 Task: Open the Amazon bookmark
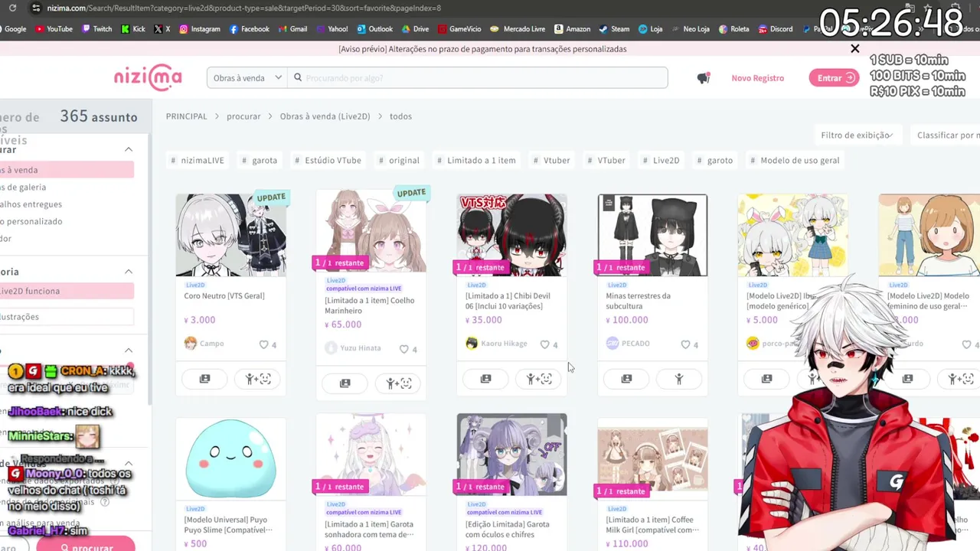(x=571, y=29)
